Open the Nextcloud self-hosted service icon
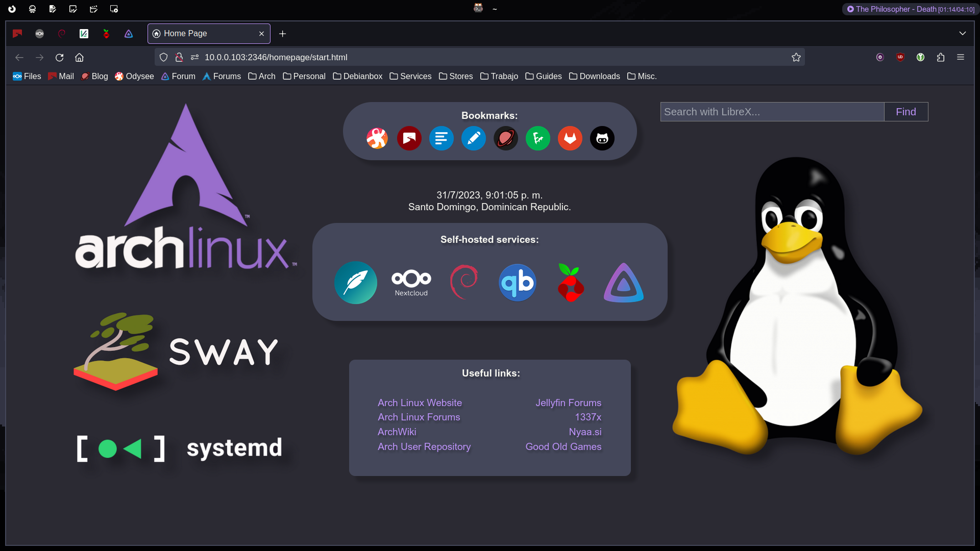The height and width of the screenshot is (551, 980). tap(411, 283)
